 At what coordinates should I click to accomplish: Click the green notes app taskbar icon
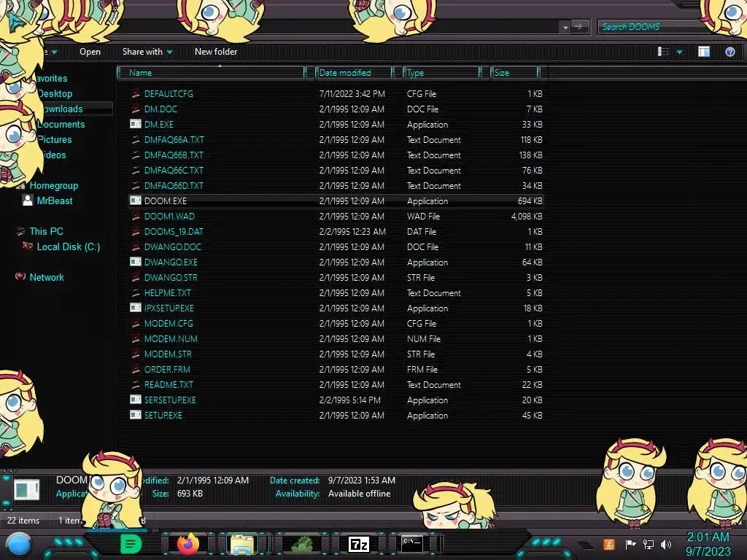pos(131,544)
